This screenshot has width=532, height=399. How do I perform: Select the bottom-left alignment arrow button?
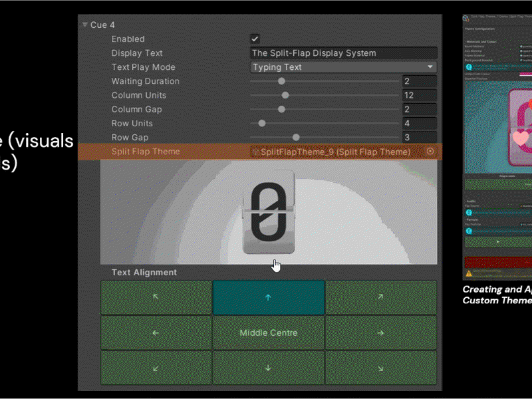tap(156, 368)
